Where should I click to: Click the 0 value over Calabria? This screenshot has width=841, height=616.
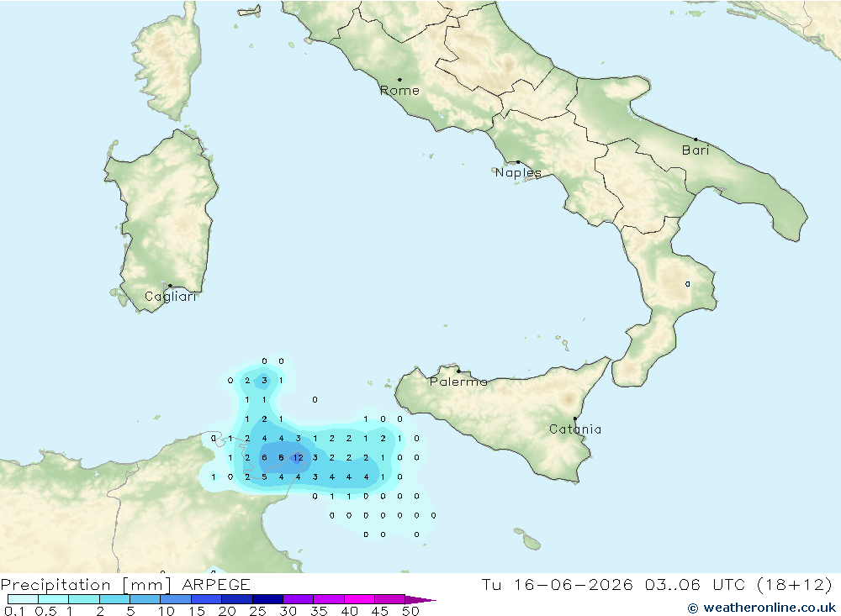[688, 283]
